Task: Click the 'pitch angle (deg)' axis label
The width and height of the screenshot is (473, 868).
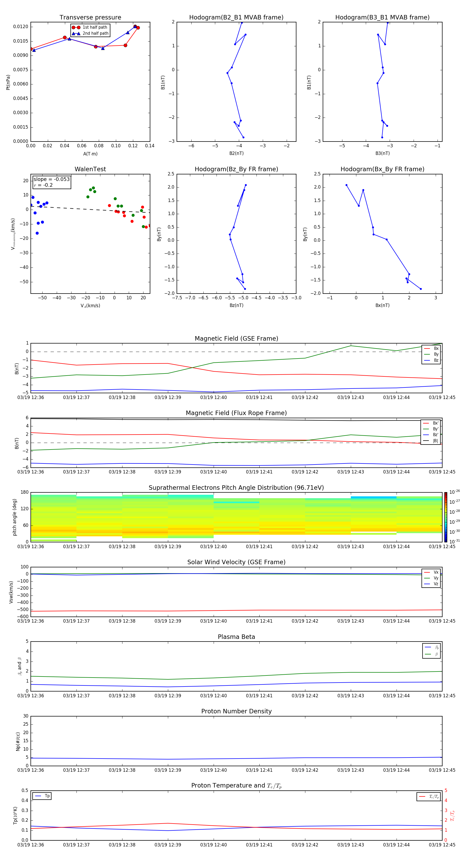Action: pyautogui.click(x=14, y=517)
